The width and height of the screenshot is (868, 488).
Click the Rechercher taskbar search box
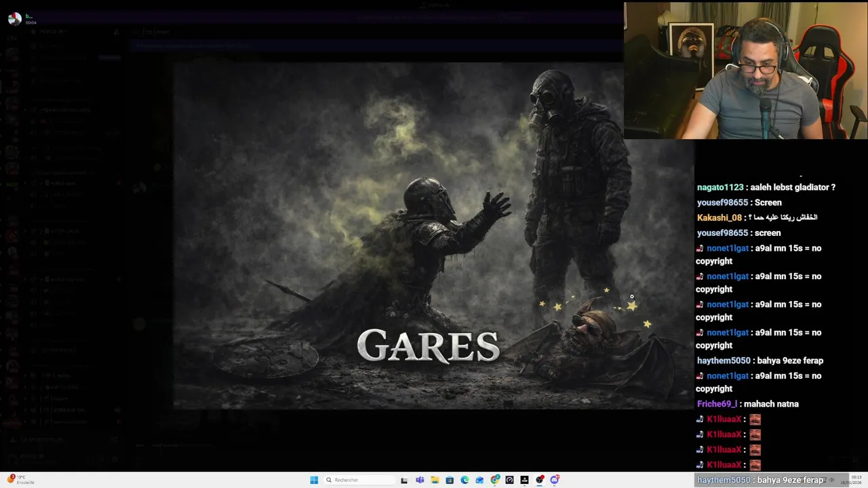click(x=359, y=480)
